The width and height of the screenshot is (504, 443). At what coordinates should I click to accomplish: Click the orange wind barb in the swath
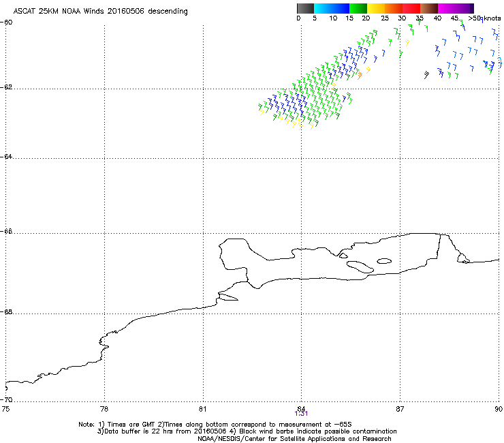(360, 76)
